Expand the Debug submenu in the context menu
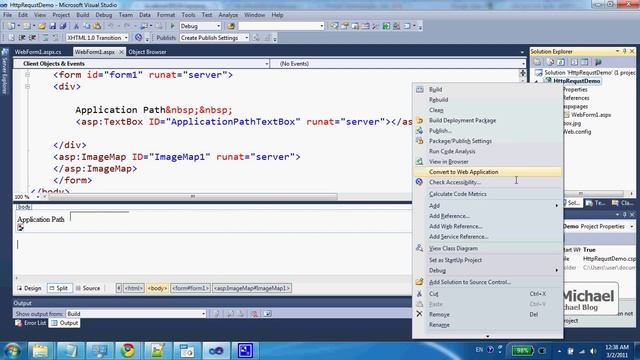Viewport: 640px width, 360px height. pyautogui.click(x=487, y=271)
